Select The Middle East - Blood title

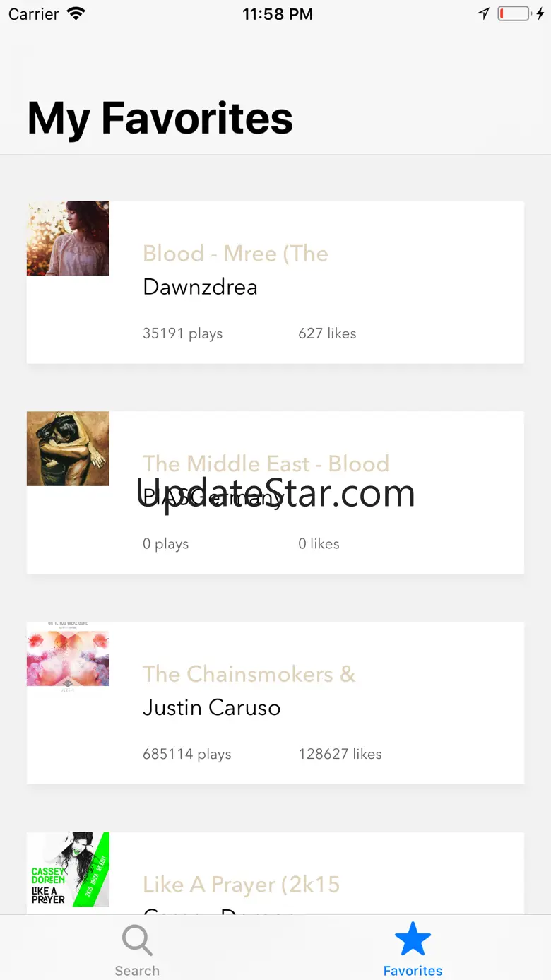click(x=266, y=464)
